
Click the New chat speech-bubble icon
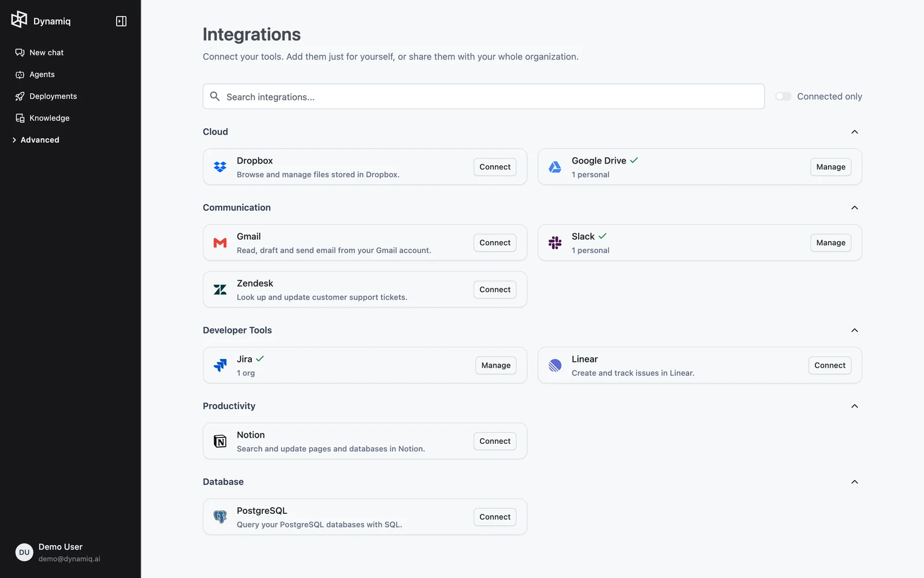point(20,53)
